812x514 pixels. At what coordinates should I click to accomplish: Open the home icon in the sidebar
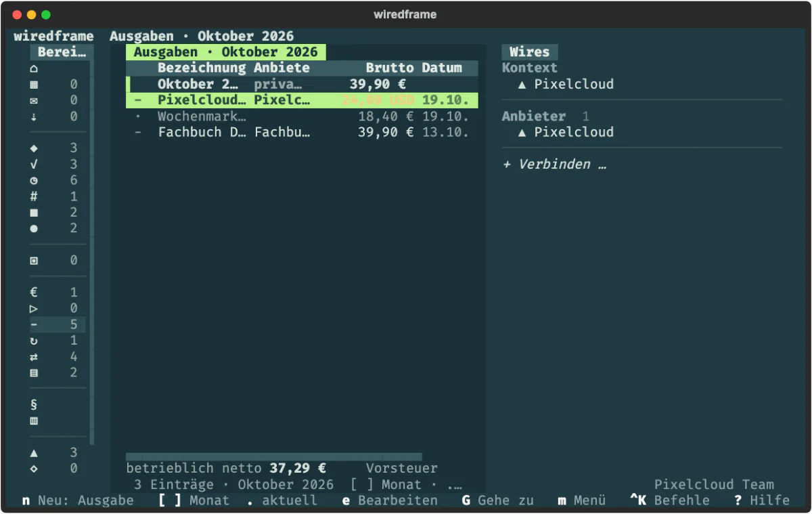[34, 68]
